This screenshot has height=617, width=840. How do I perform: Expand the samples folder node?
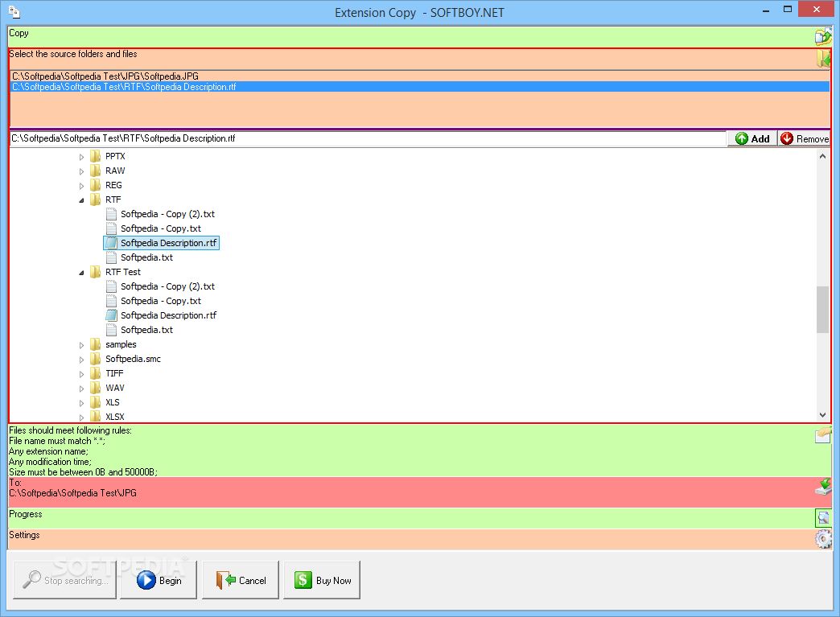(81, 345)
